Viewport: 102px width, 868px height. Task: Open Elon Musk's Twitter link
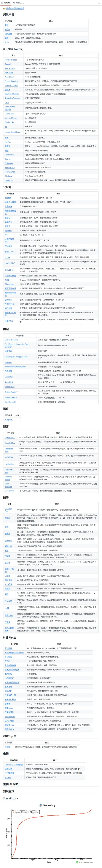9,72
